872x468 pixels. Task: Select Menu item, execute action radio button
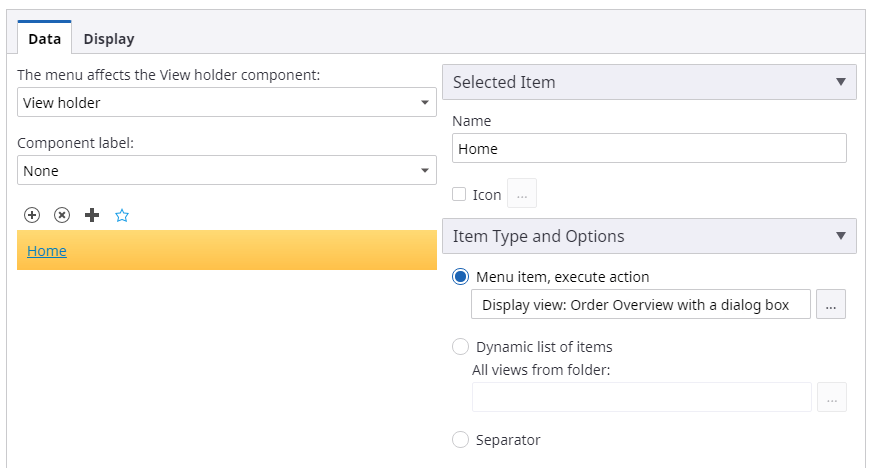pos(461,277)
